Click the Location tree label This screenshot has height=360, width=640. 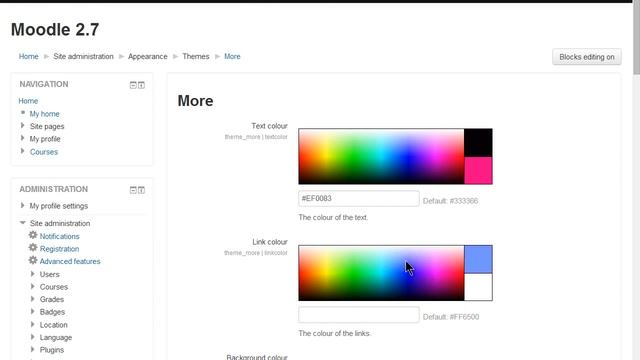pos(53,325)
